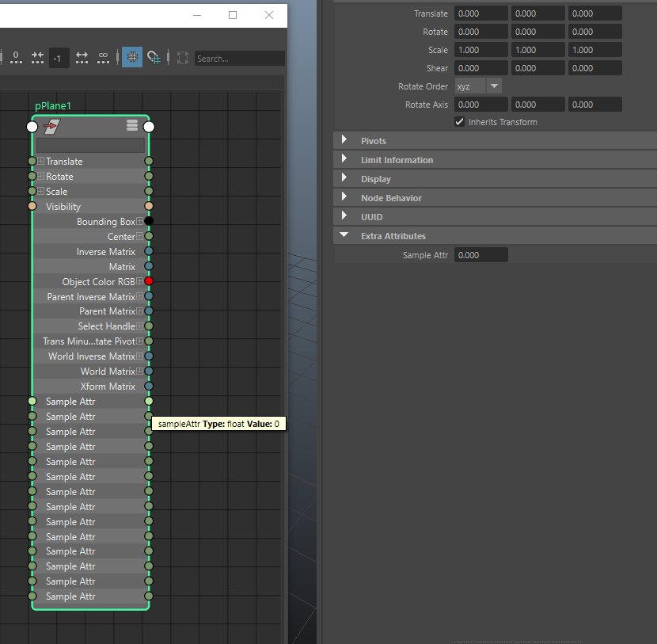The height and width of the screenshot is (644, 657).
Task: Click pPlane1 main white output port
Action: 149,127
